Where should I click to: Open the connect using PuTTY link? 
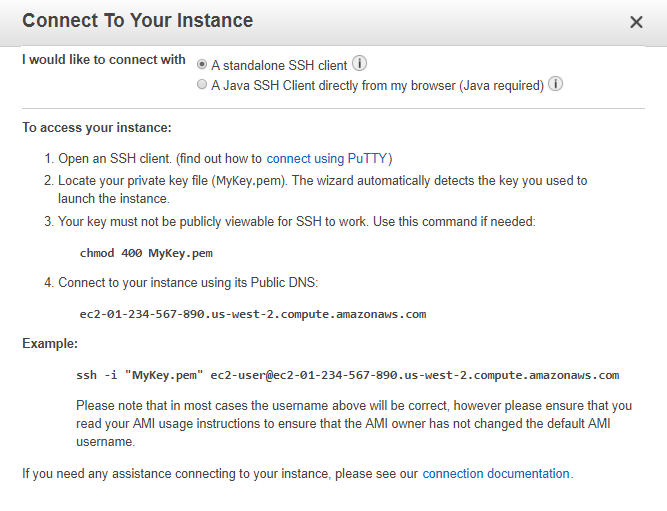click(x=326, y=159)
